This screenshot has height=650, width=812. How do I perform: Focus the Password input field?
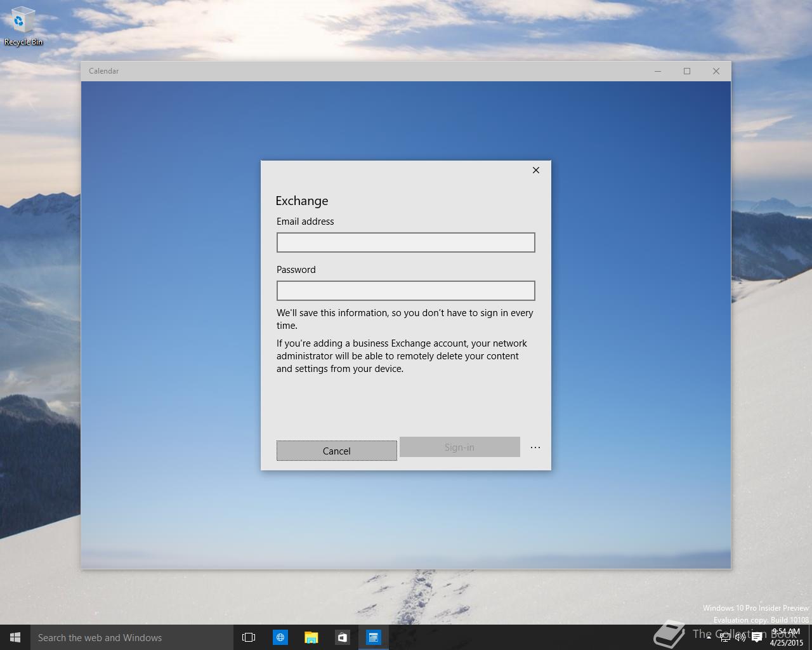406,291
